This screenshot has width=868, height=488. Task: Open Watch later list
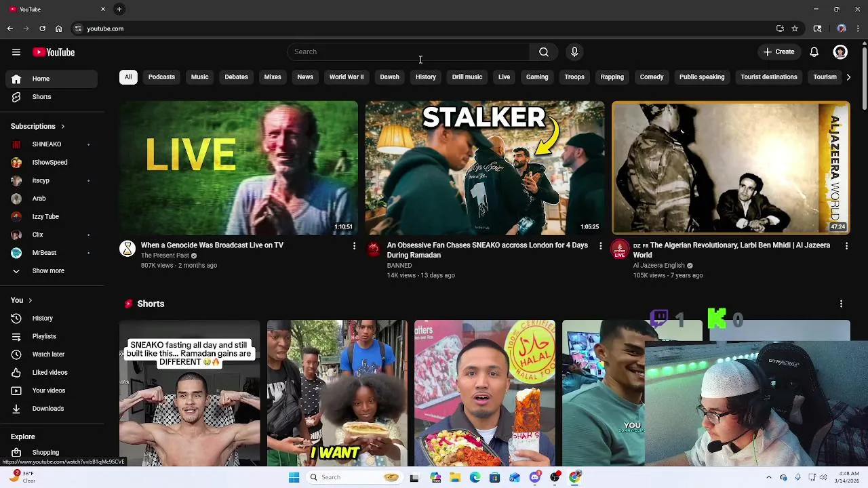coord(52,354)
